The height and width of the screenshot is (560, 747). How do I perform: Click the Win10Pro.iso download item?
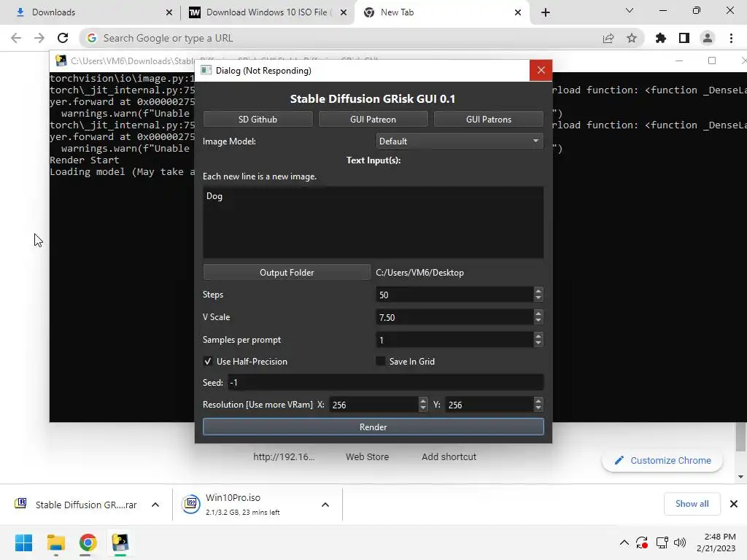click(243, 505)
